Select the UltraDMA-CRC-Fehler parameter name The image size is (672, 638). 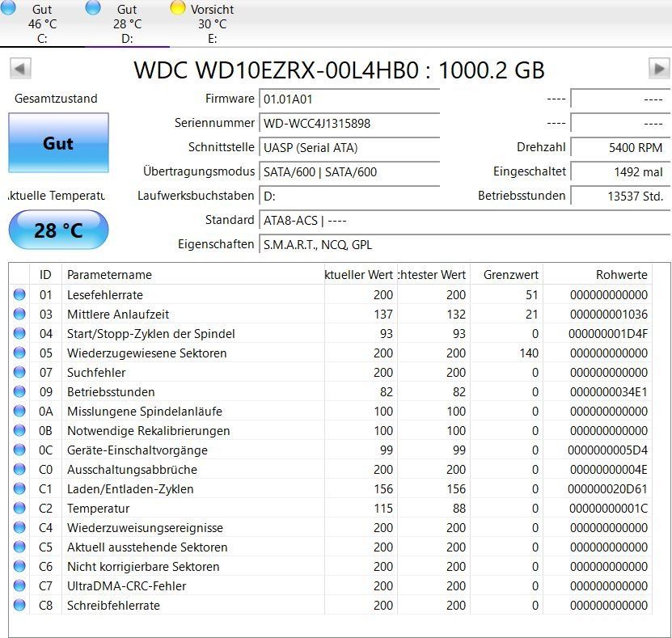point(126,585)
